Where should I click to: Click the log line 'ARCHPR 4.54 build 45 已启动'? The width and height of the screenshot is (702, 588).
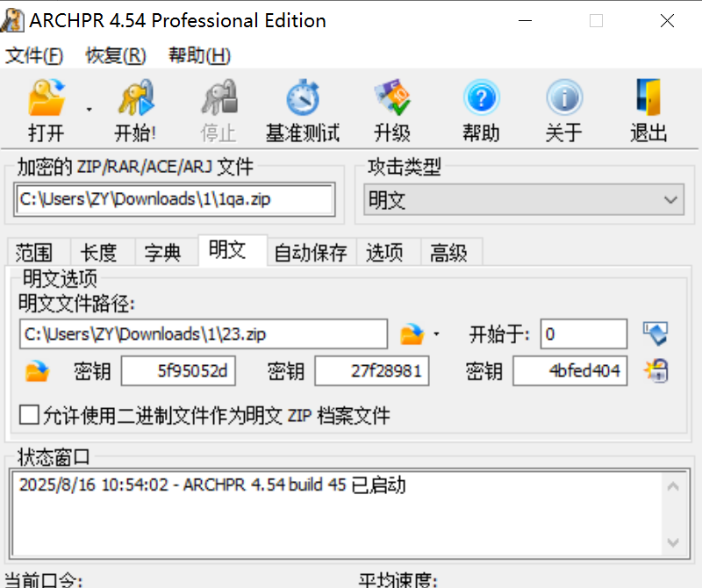click(x=295, y=485)
